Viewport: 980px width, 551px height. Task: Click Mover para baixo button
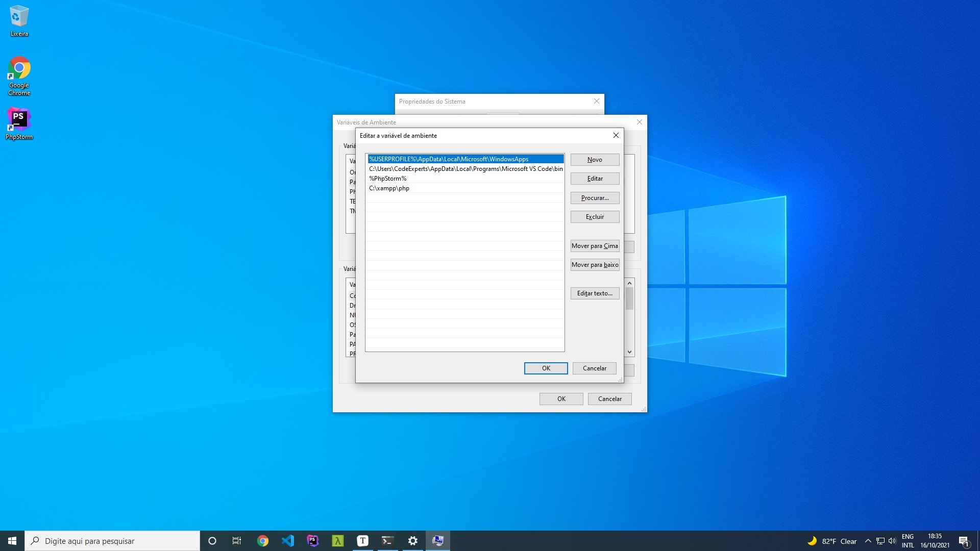[595, 265]
